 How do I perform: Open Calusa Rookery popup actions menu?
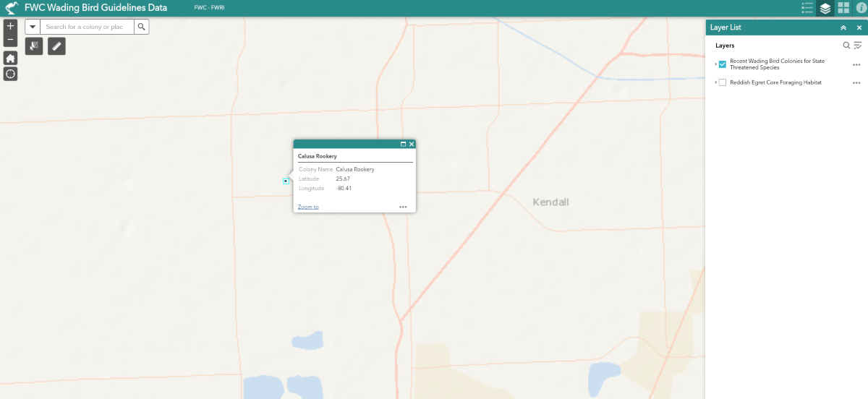[x=403, y=207]
